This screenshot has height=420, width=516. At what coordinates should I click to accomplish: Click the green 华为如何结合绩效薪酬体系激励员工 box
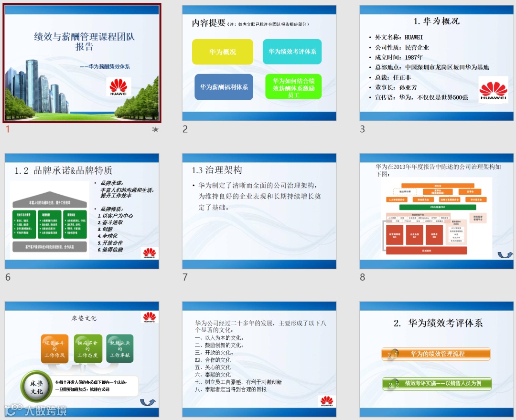293,87
